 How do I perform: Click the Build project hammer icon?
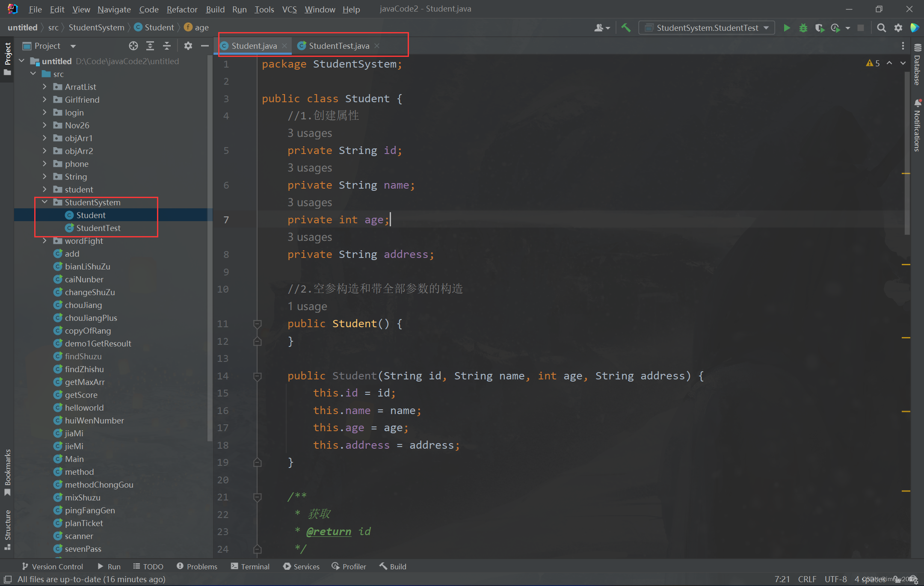(626, 28)
